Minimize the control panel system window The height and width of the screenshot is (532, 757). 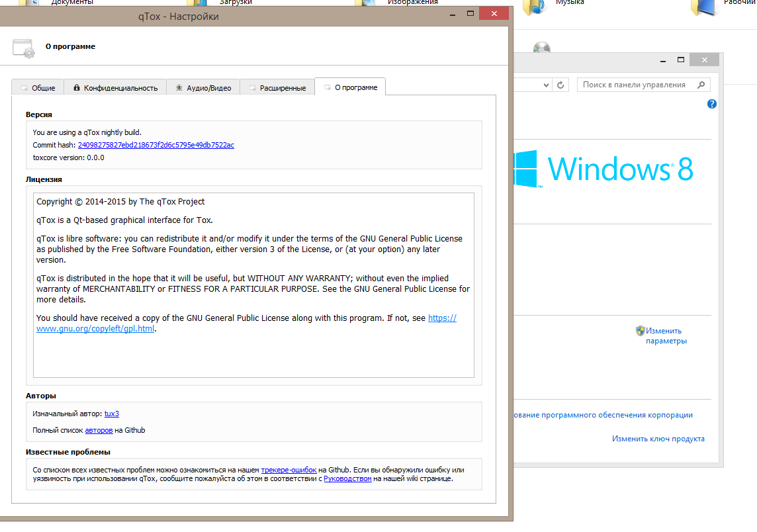[663, 60]
